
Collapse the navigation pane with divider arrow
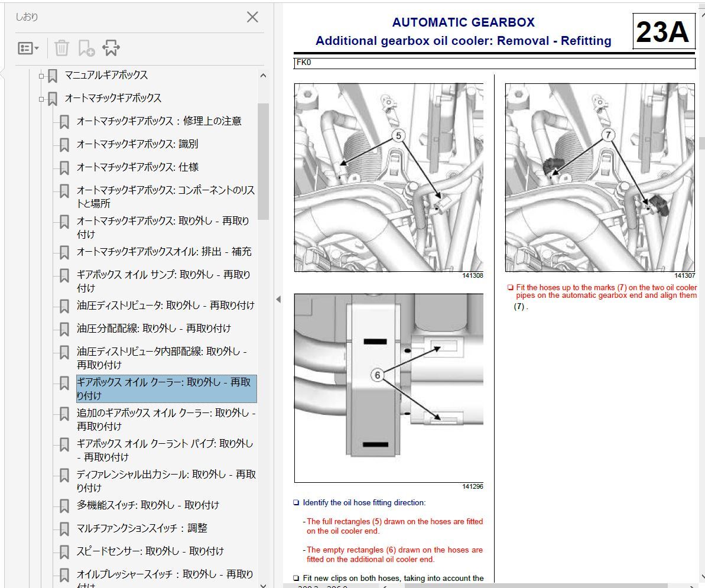(278, 300)
